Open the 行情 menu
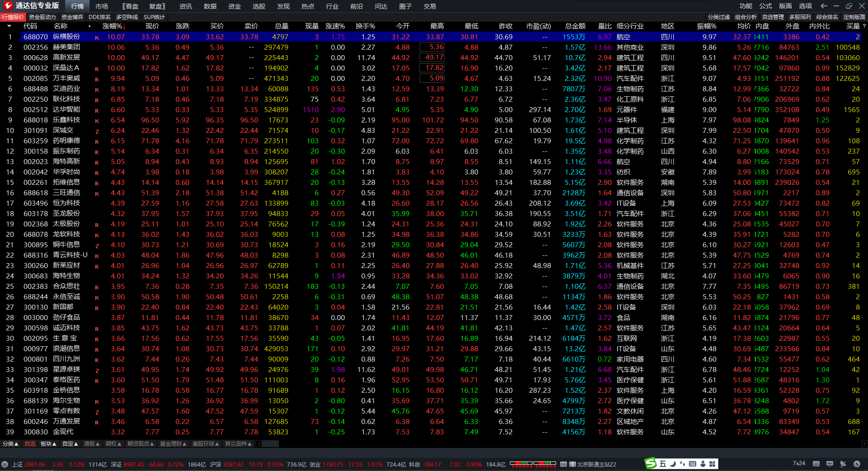 click(x=77, y=6)
